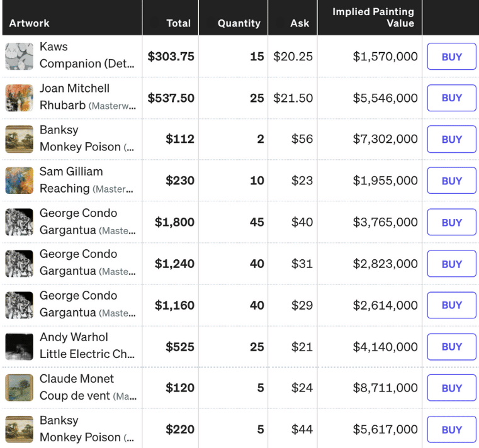Viewport: 479px width, 448px height.
Task: Select the Claude Monet Coup de vent thumbnail
Action: coord(19,388)
